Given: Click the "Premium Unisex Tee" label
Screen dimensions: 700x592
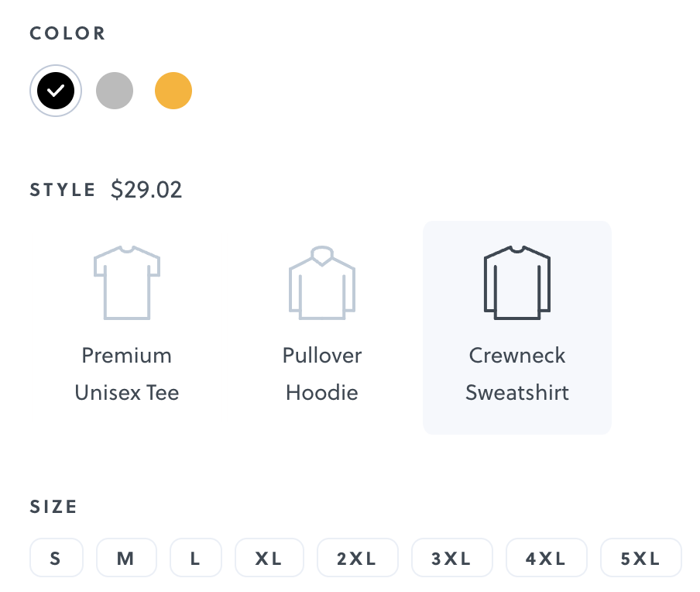Looking at the screenshot, I should [127, 374].
